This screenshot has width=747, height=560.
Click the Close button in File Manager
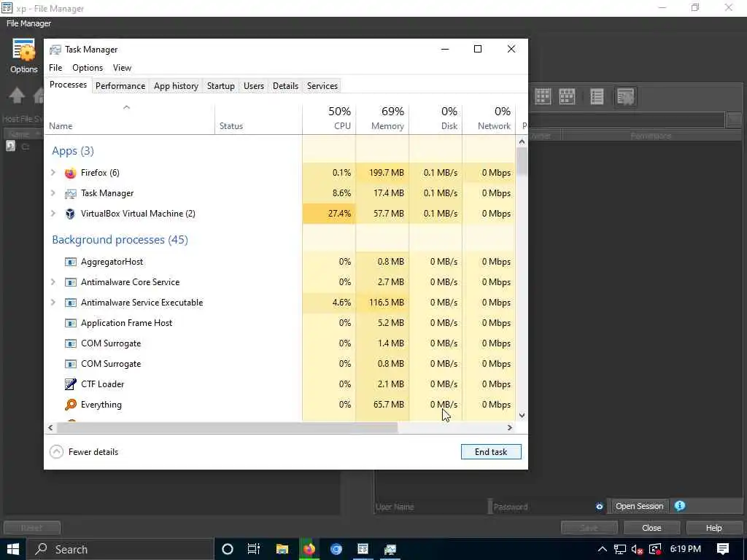tap(651, 528)
